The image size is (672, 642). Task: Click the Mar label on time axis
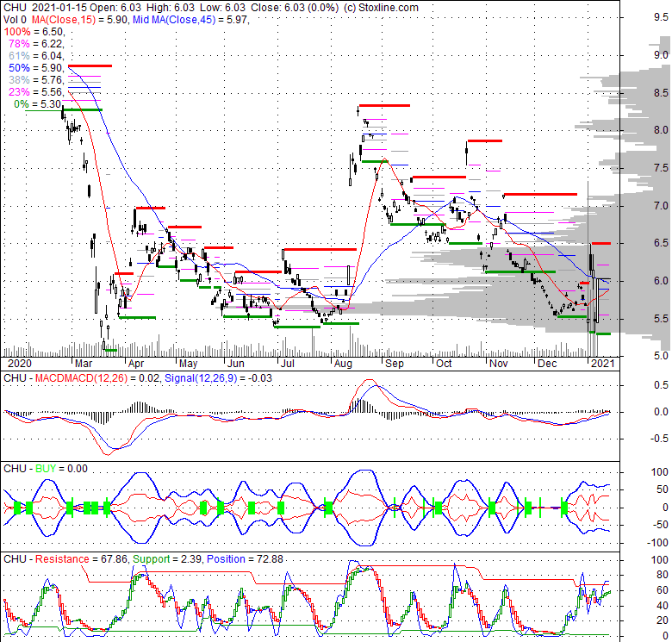coord(84,364)
